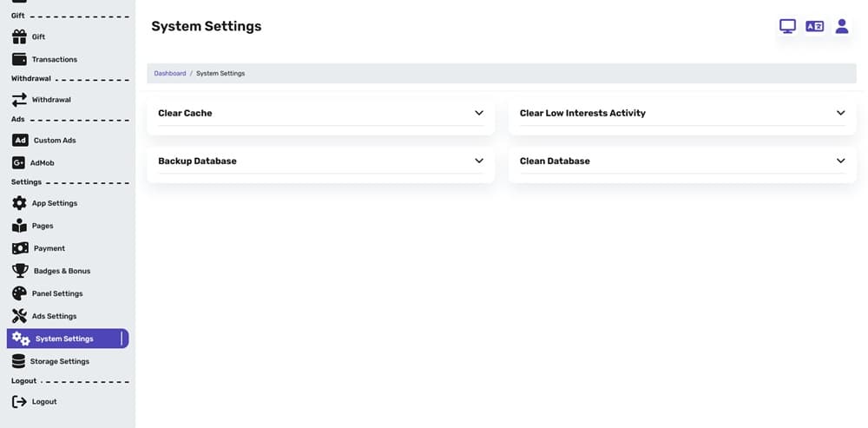Select the Payment sidebar entry
868x428 pixels.
pos(49,248)
